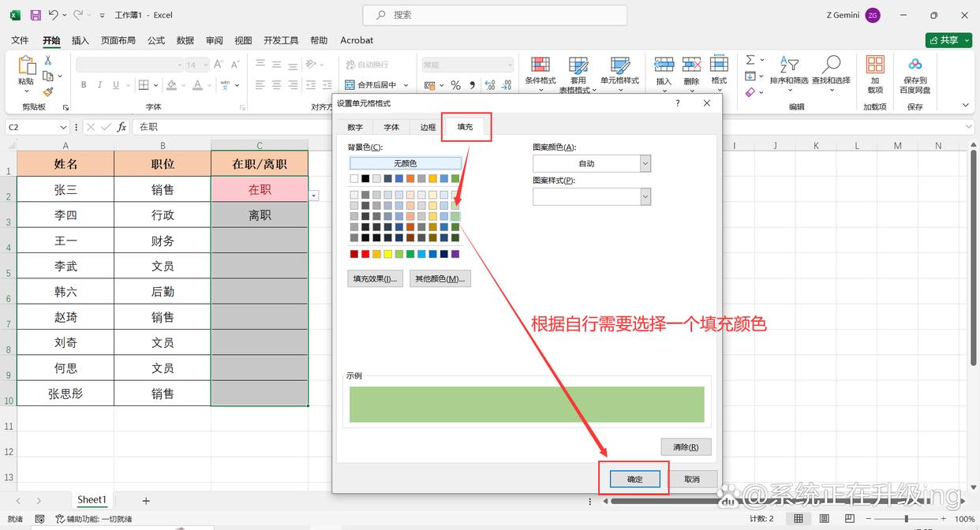Pick the yellow standard color swatch
The image size is (980, 530).
tap(387, 254)
